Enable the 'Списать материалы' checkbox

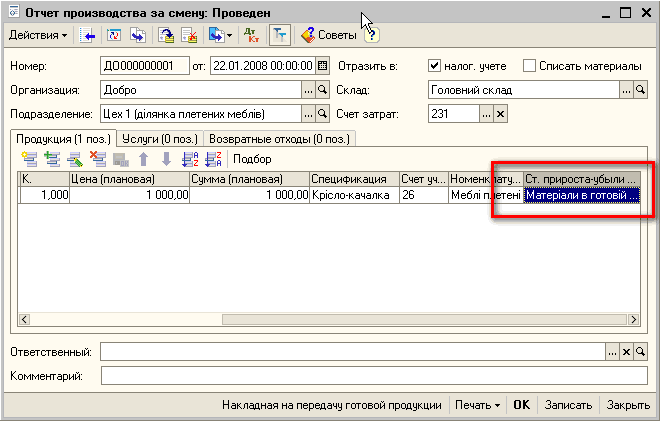[530, 66]
